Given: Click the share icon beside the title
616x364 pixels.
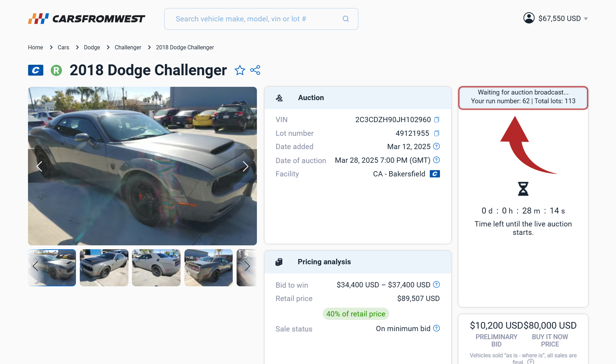Looking at the screenshot, I should [255, 70].
